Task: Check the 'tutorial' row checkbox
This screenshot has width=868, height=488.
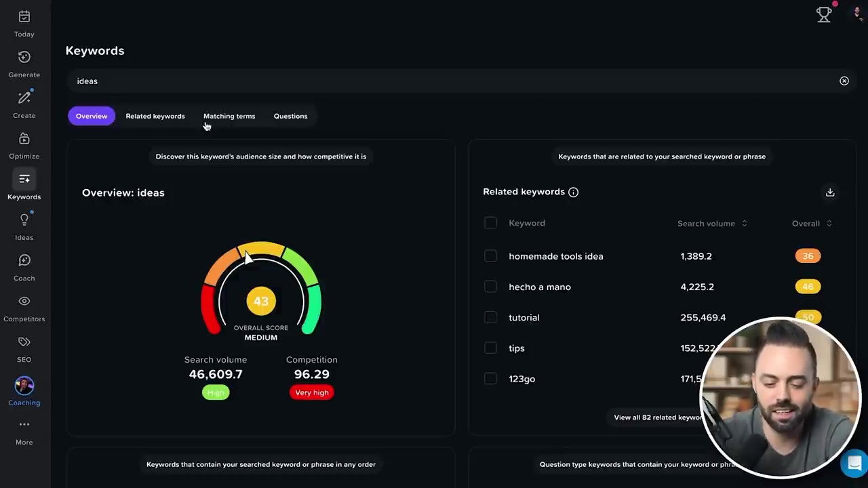Action: 490,317
